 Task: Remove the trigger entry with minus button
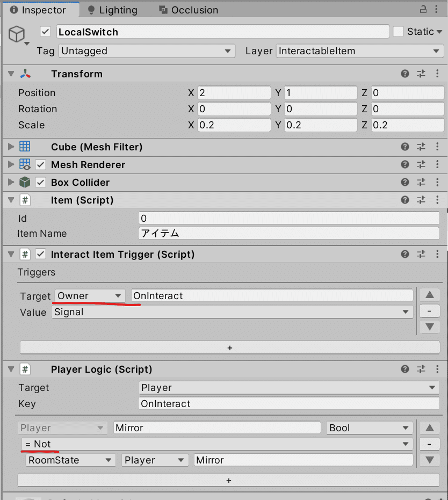pyautogui.click(x=430, y=311)
